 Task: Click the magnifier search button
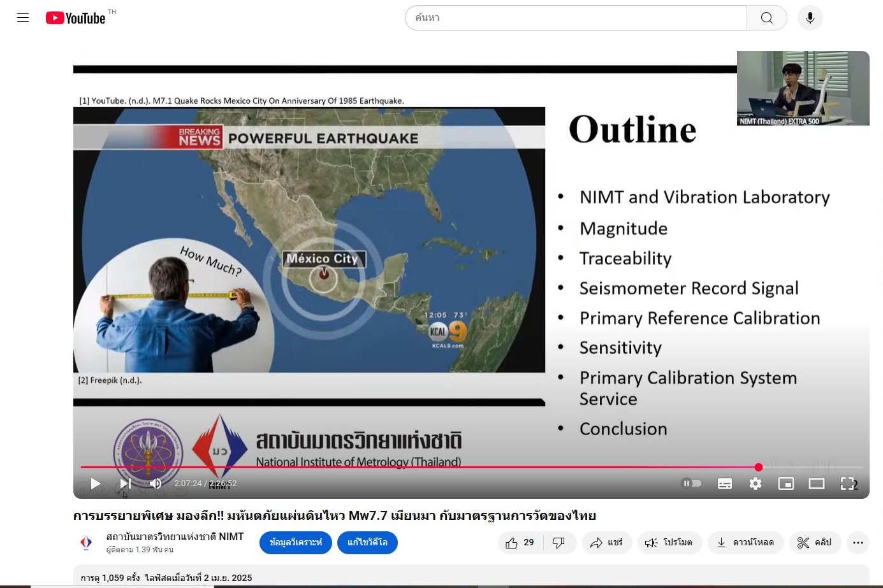(766, 18)
